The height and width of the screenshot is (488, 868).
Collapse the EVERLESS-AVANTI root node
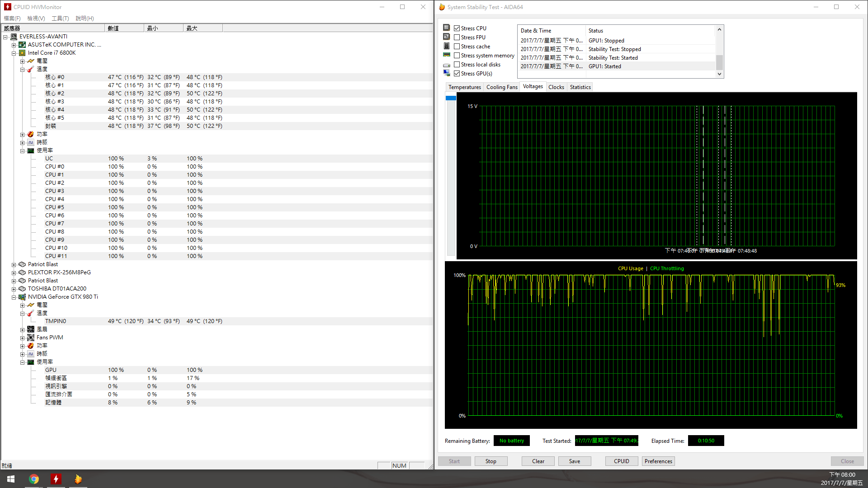[x=5, y=37]
